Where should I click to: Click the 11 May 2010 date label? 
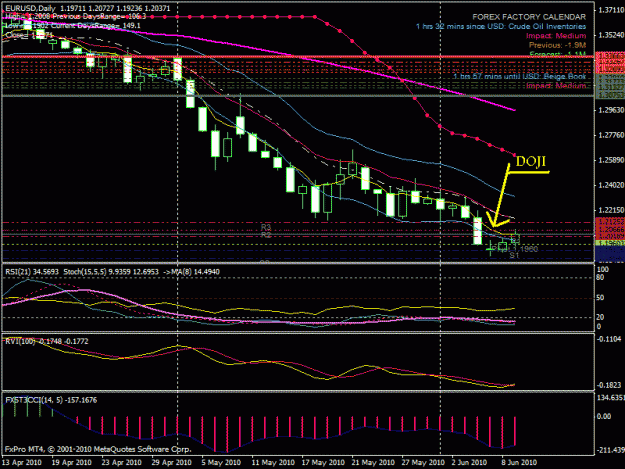273,463
